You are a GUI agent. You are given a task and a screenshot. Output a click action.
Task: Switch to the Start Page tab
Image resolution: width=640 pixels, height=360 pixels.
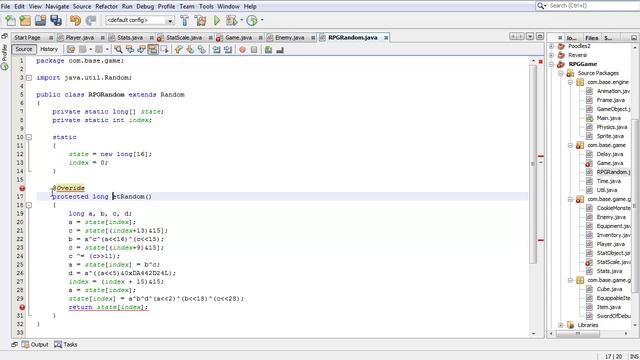(27, 38)
